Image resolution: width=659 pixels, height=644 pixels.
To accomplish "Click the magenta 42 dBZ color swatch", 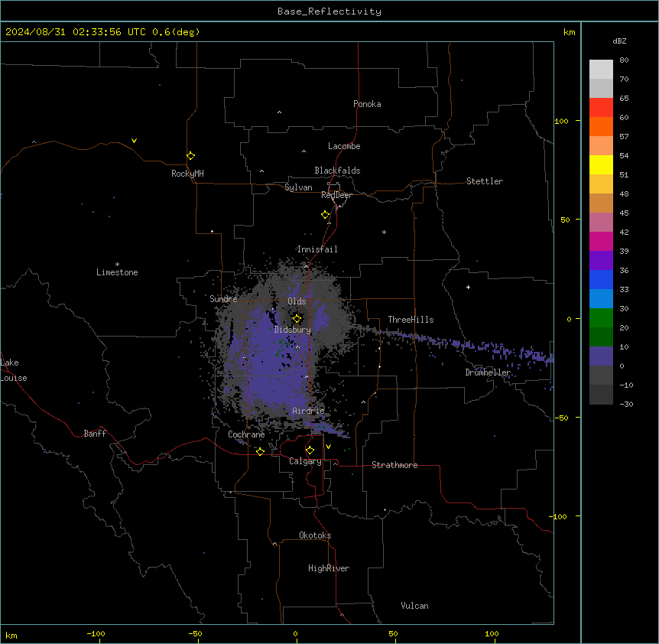I will point(601,241).
